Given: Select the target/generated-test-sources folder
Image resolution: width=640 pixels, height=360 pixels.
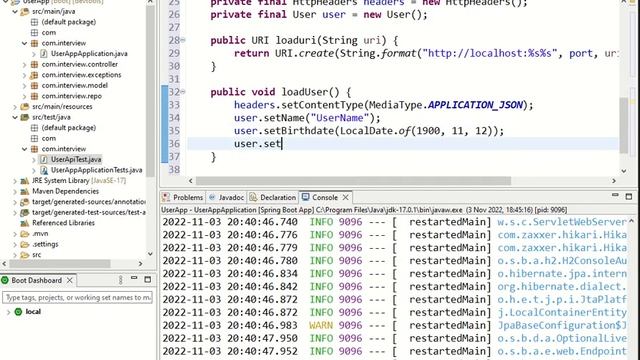Looking at the screenshot, I should click(x=89, y=213).
